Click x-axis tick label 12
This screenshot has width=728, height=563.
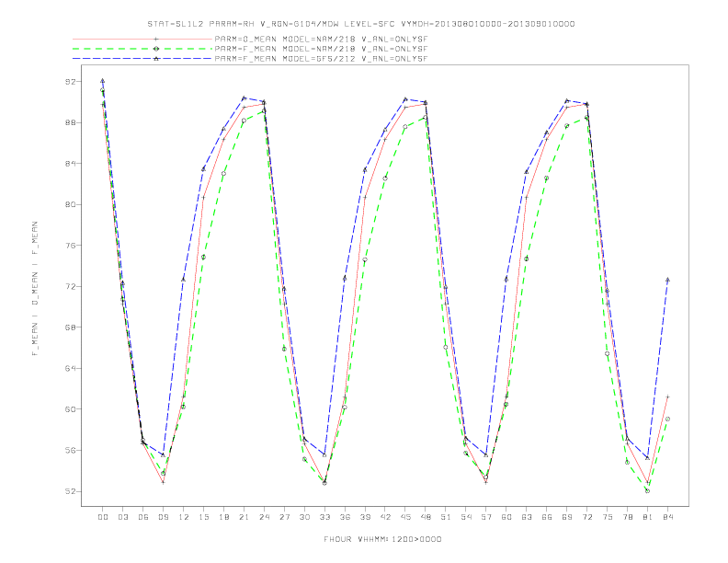point(184,517)
